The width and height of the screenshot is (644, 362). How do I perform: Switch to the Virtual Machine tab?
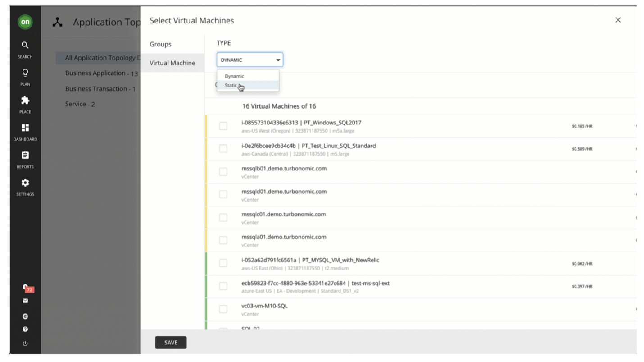(172, 63)
